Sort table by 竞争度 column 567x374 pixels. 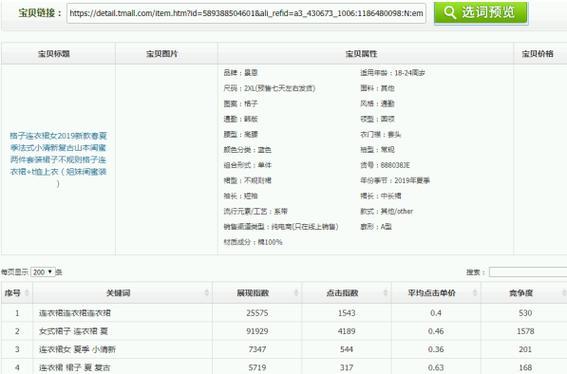pos(524,293)
